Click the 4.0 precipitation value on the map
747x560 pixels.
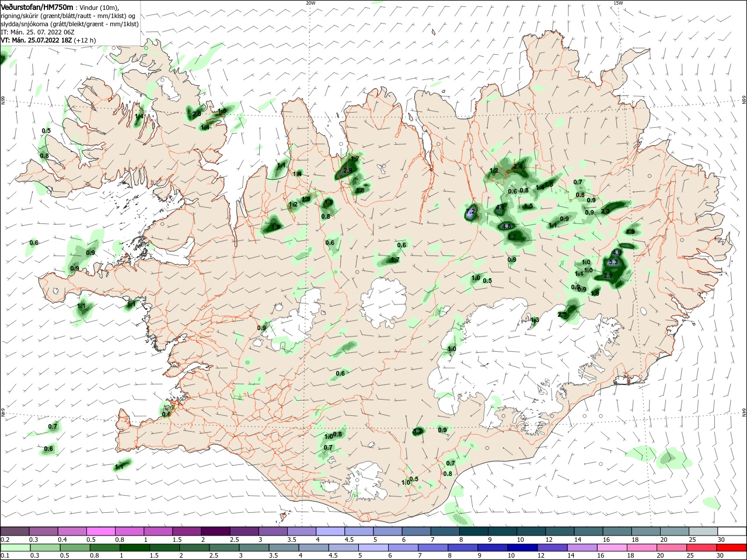point(500,208)
